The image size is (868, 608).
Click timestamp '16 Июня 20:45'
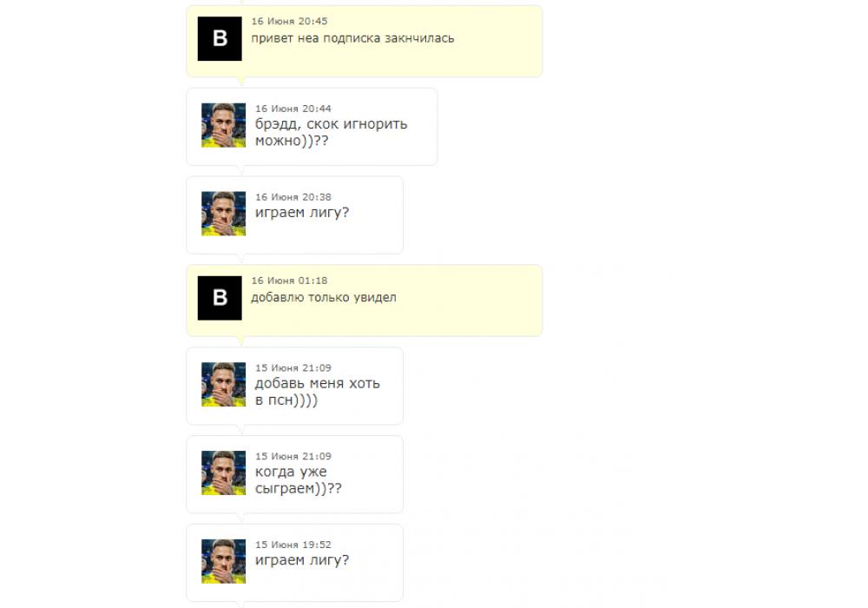tap(290, 21)
